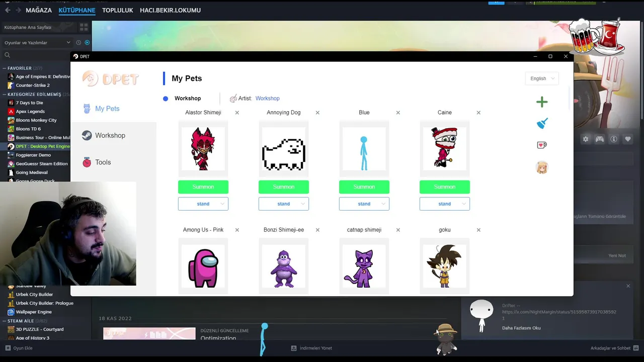Go forward with Steam forward arrow
This screenshot has width=644, height=362.
click(x=18, y=10)
